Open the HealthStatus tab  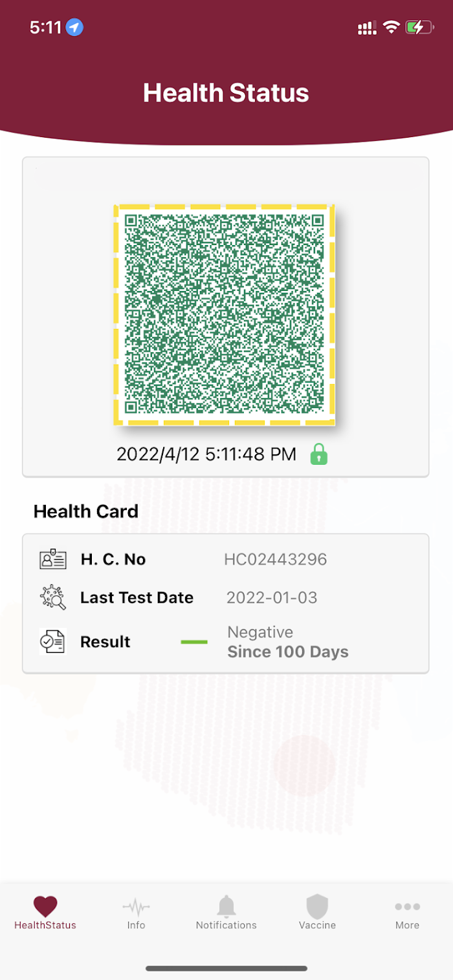[x=45, y=912]
